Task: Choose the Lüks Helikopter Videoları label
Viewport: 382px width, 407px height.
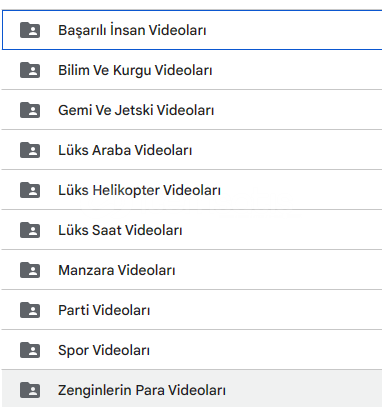Action: point(140,190)
